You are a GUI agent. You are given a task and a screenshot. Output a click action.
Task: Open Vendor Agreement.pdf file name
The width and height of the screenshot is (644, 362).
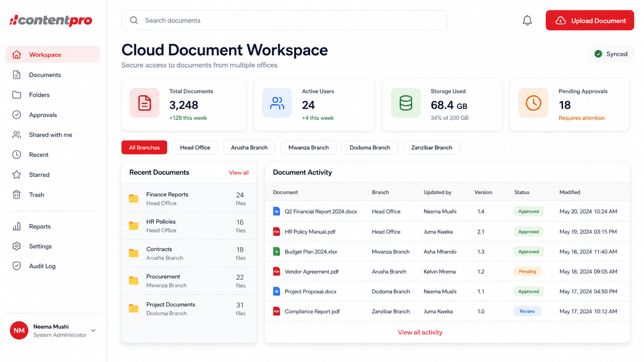(x=312, y=272)
